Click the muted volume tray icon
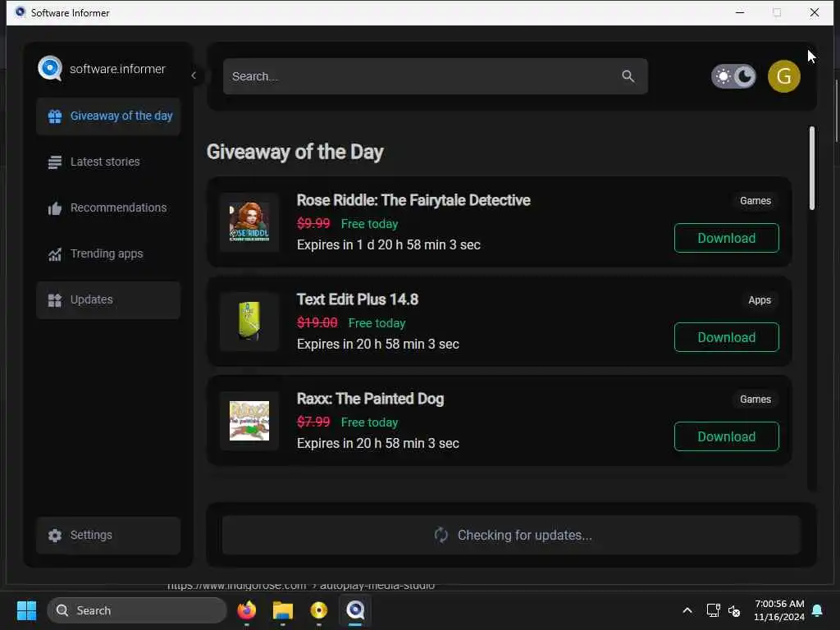 click(x=734, y=610)
